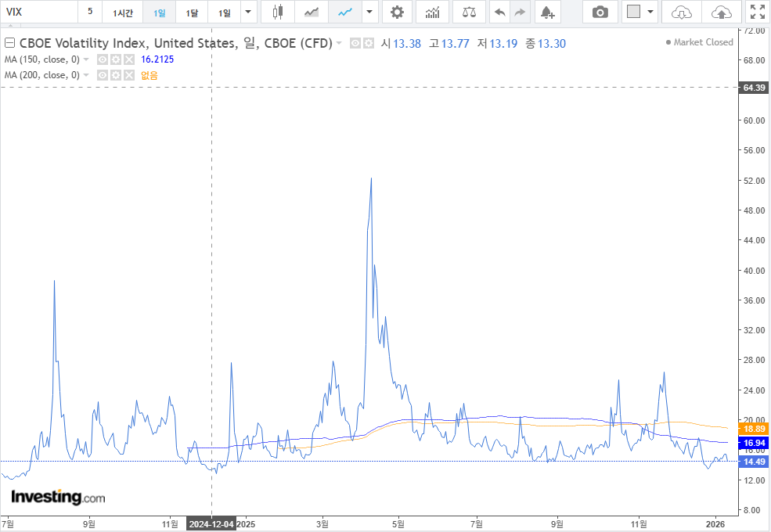Viewport: 771px width, 532px height.
Task: Open chart settings via the gear icon
Action: point(397,12)
